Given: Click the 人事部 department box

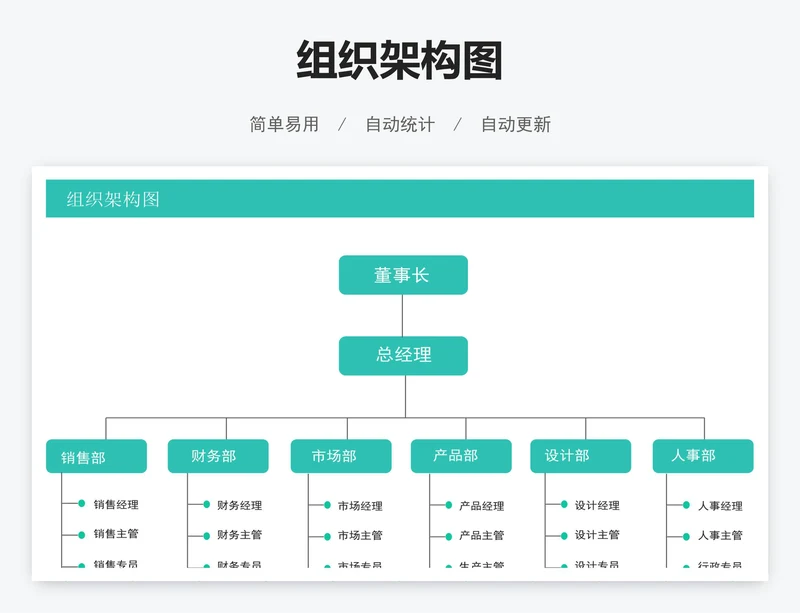Looking at the screenshot, I should pyautogui.click(x=703, y=456).
